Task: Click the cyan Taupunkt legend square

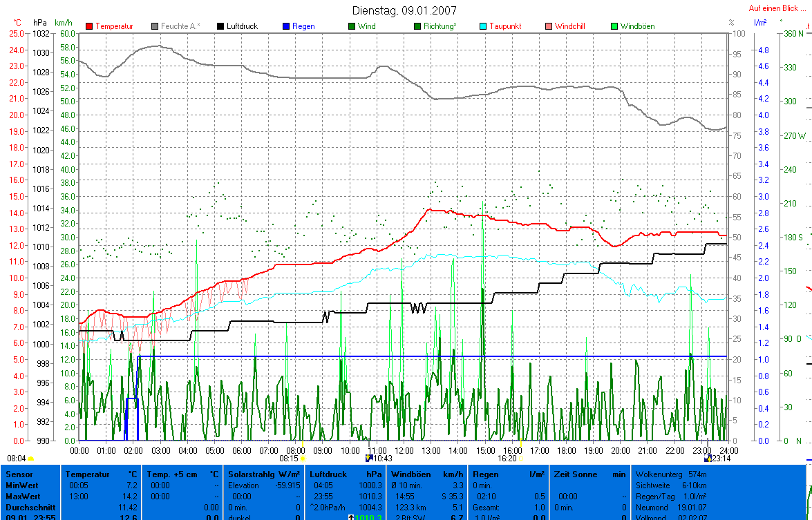Action: tap(483, 26)
